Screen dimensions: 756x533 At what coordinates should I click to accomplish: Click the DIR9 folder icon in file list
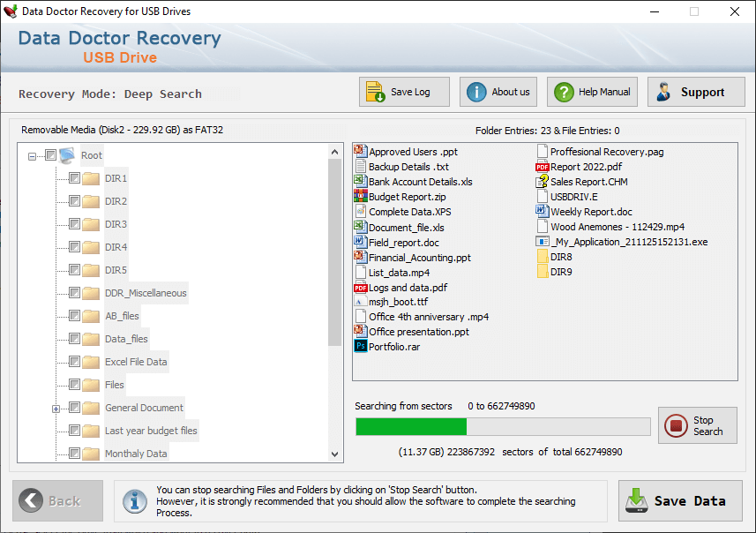click(x=543, y=272)
